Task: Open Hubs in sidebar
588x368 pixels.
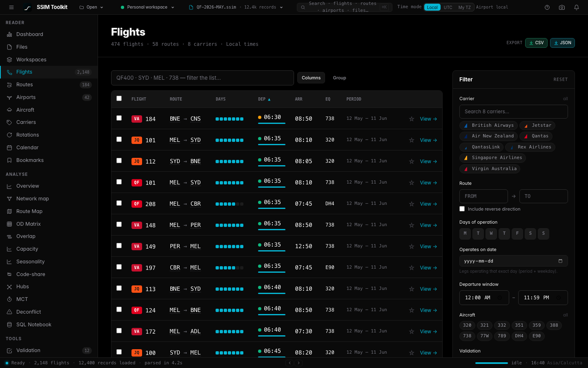Action: tap(49, 287)
